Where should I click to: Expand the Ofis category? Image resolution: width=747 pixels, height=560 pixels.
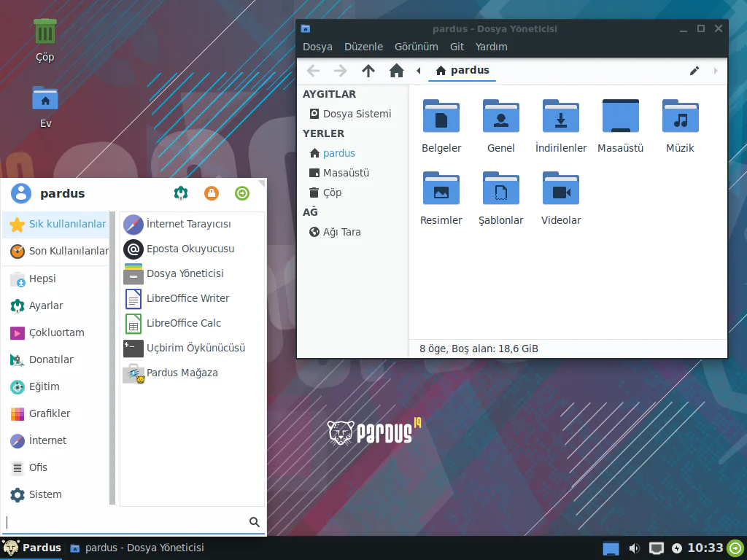coord(38,467)
